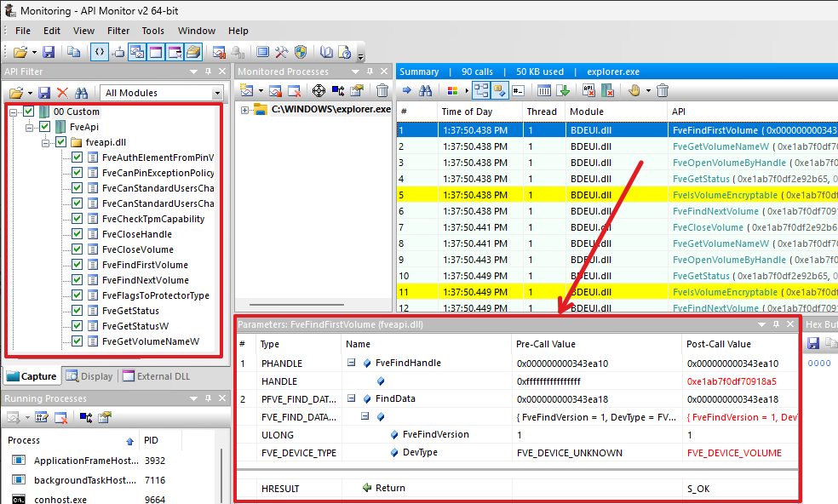838x504 pixels.
Task: Select the Find icon in the API Filter toolbar
Action: [x=81, y=92]
